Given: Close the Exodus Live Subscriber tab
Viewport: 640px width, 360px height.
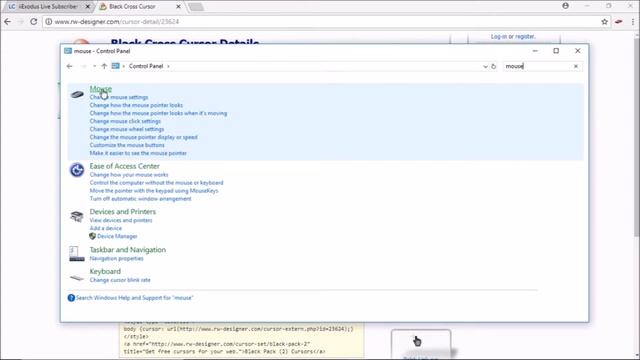Looking at the screenshot, I should (87, 7).
